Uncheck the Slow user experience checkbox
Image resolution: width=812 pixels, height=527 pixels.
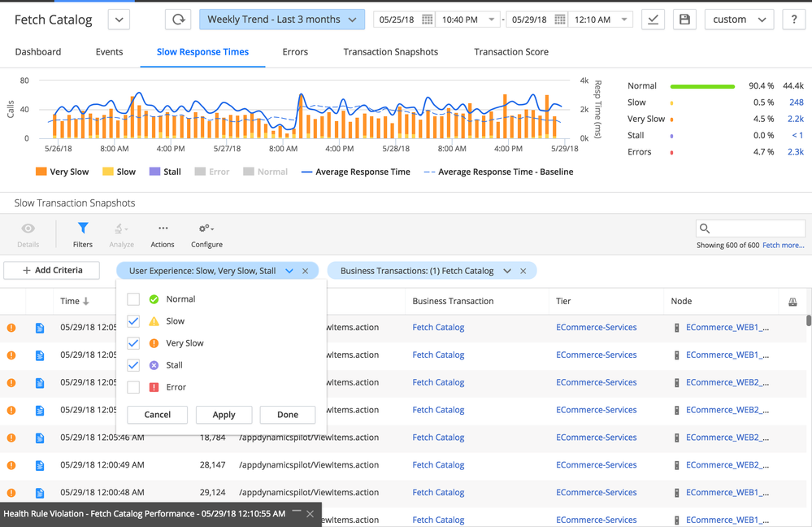(x=133, y=321)
